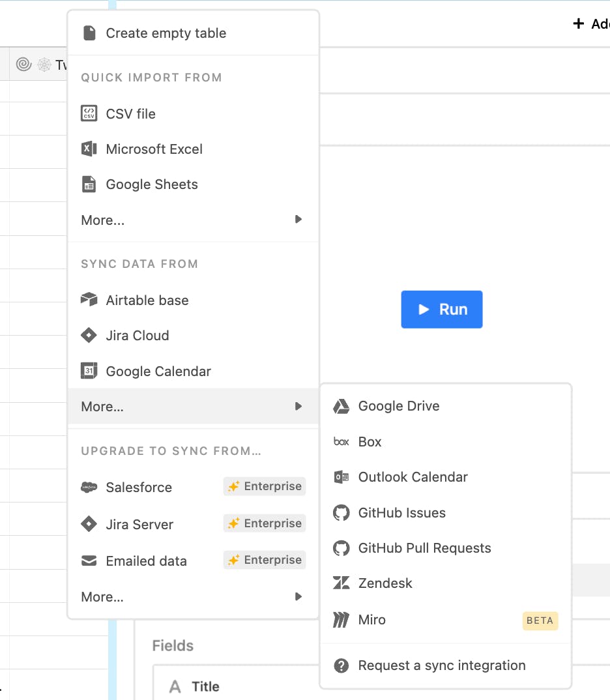Click the Salesforce cloud icon

(x=89, y=487)
